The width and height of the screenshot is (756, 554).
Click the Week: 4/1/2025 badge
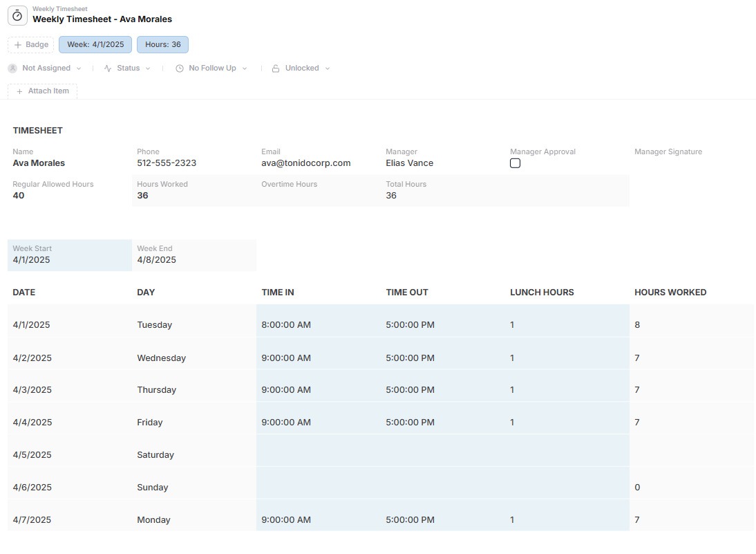pyautogui.click(x=95, y=45)
